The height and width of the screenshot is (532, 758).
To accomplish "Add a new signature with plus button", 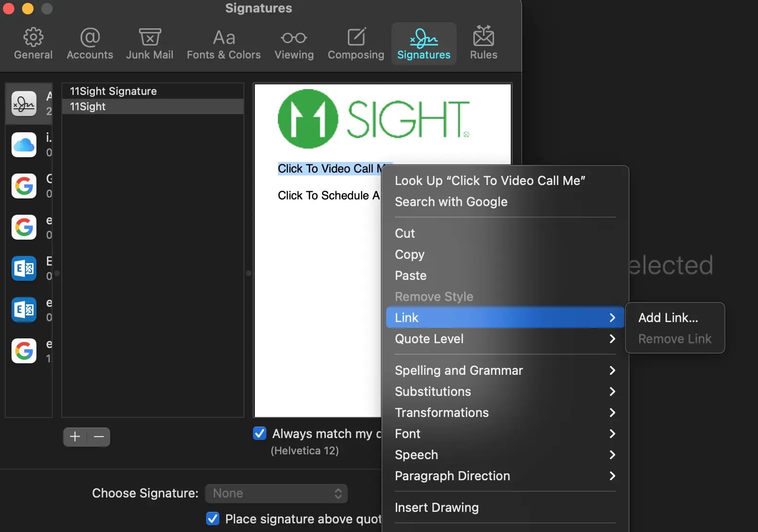I will pos(75,437).
